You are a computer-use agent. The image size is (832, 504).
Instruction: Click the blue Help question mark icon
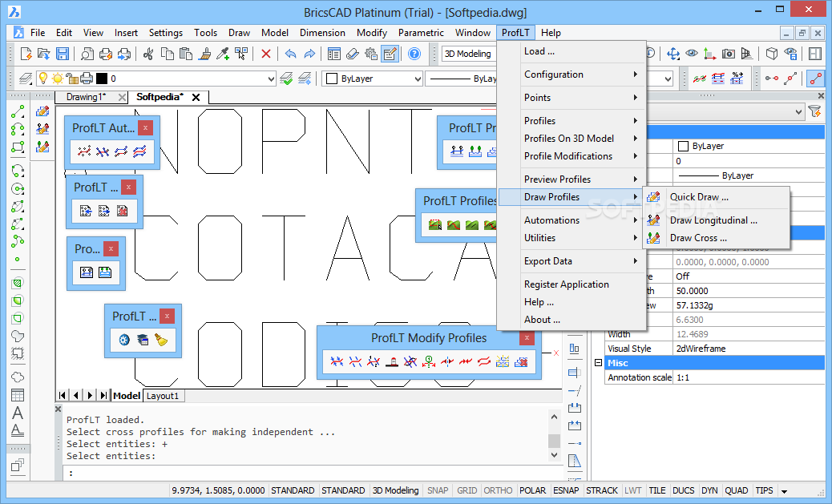tap(414, 54)
